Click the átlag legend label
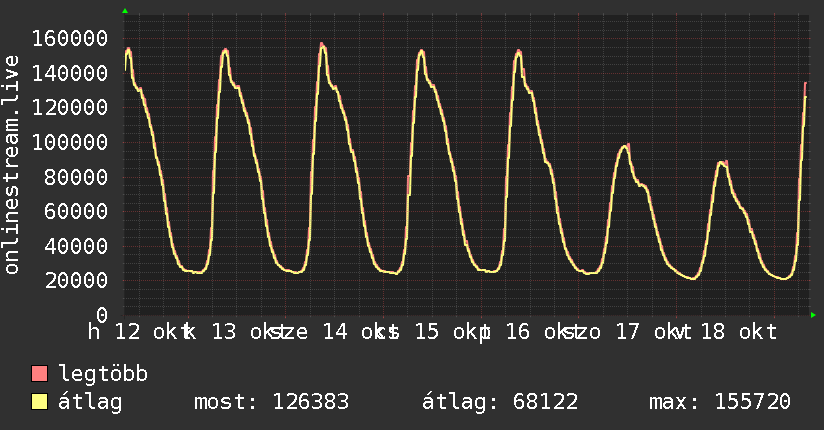824x430 pixels. pos(90,402)
